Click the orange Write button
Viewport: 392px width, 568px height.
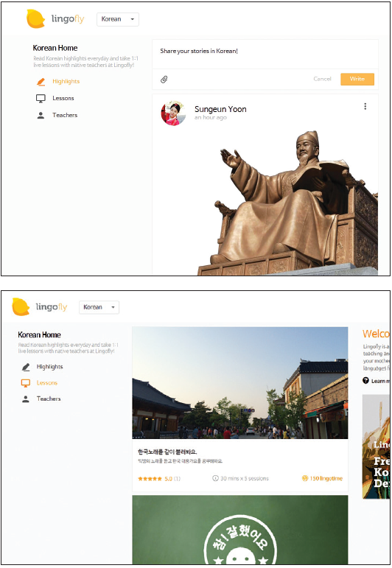click(x=357, y=79)
